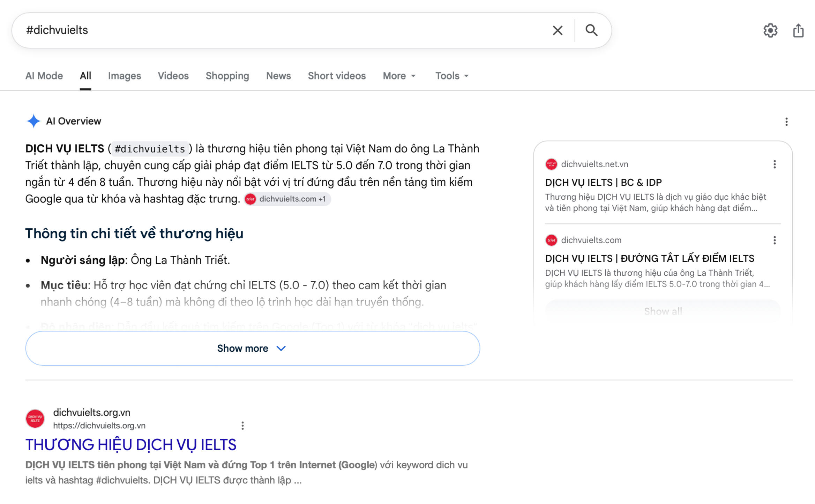Clear the search box with the X icon
The width and height of the screenshot is (815, 504).
pyautogui.click(x=558, y=30)
